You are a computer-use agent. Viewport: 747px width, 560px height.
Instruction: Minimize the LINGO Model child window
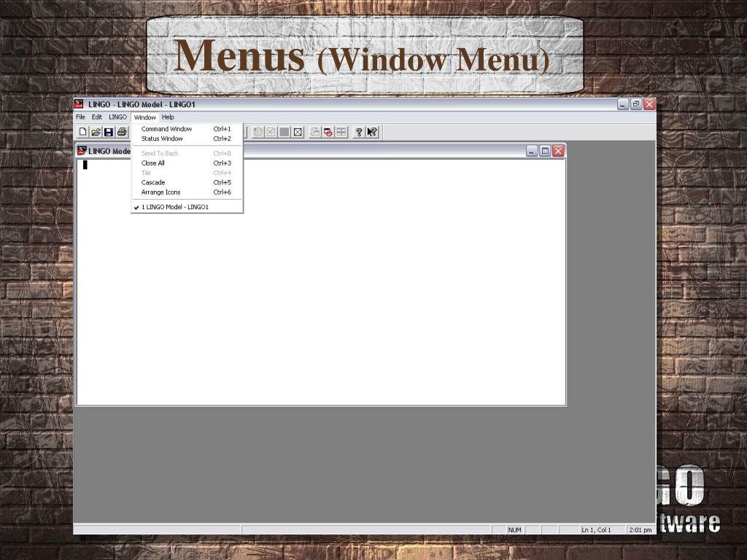click(x=532, y=151)
